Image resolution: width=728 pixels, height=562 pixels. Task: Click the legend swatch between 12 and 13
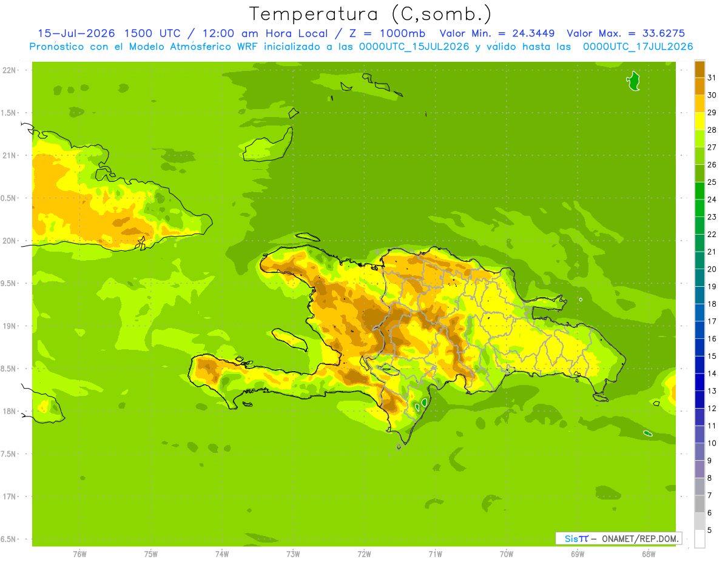click(699, 400)
